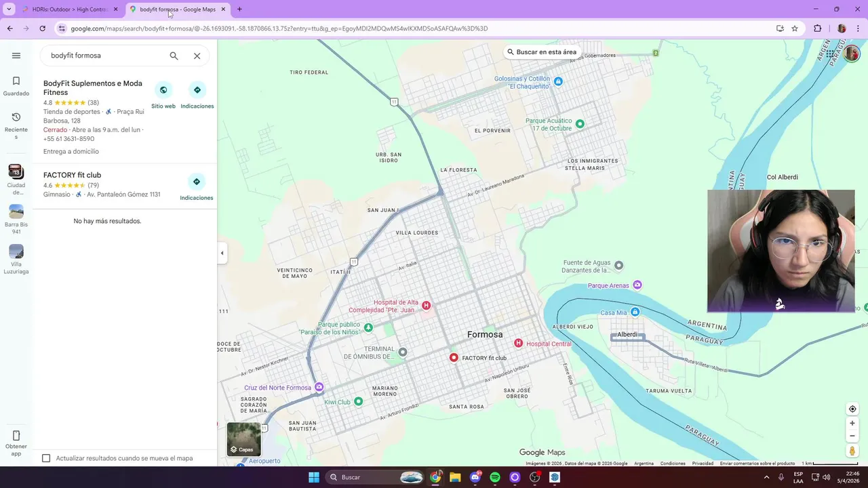Click Cruz del Norte Formosa marker
Screen dimensions: 868x488
coord(319,388)
